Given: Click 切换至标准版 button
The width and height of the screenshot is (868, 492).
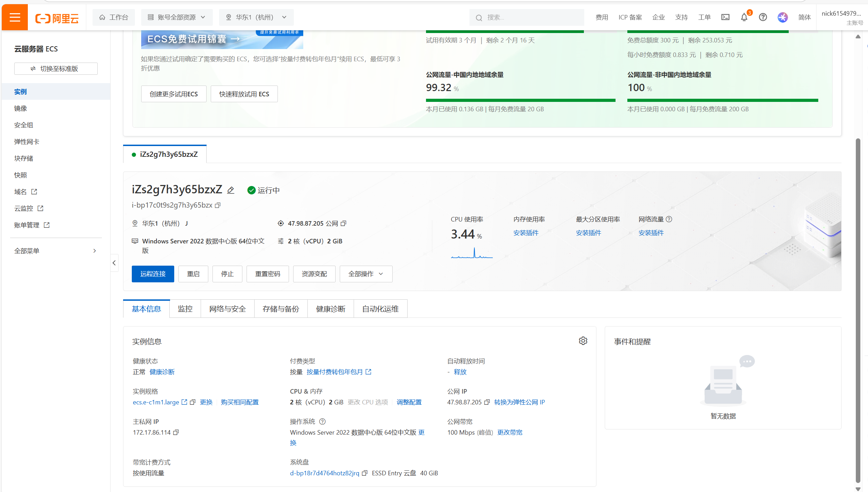Looking at the screenshot, I should [56, 68].
